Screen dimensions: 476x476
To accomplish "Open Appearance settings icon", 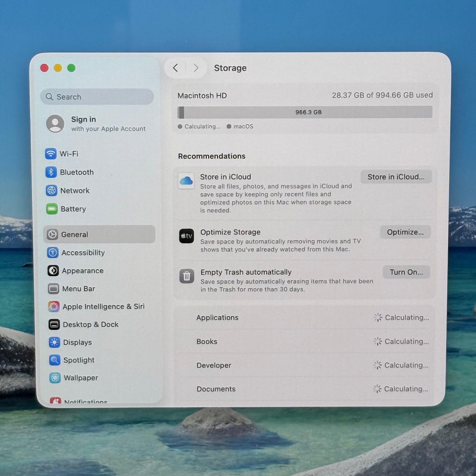I will pos(53,271).
